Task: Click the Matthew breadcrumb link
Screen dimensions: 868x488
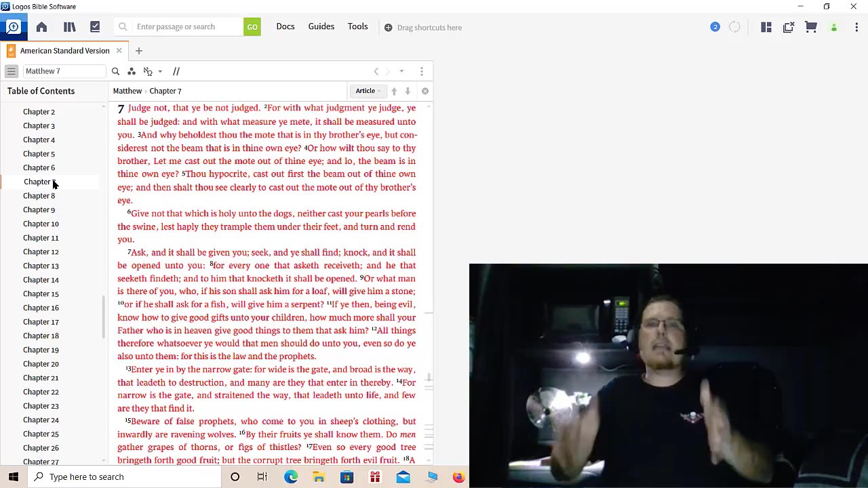Action: point(127,91)
